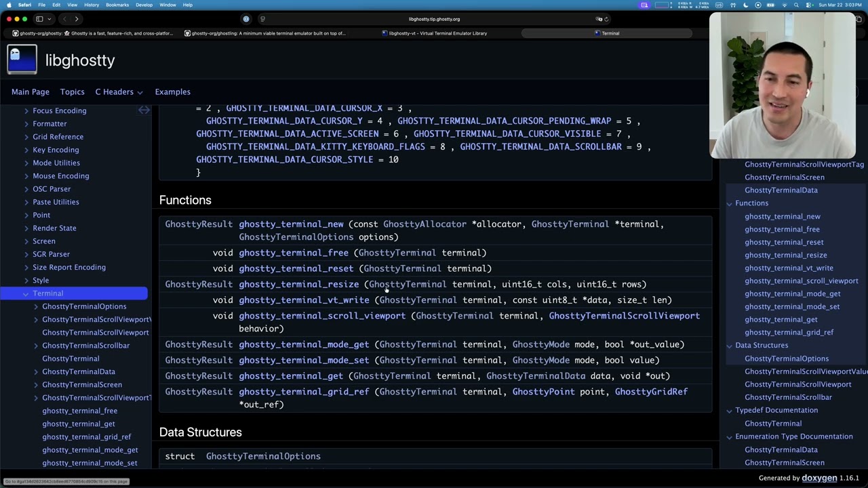Go back using Safari's back arrow

click(64, 19)
